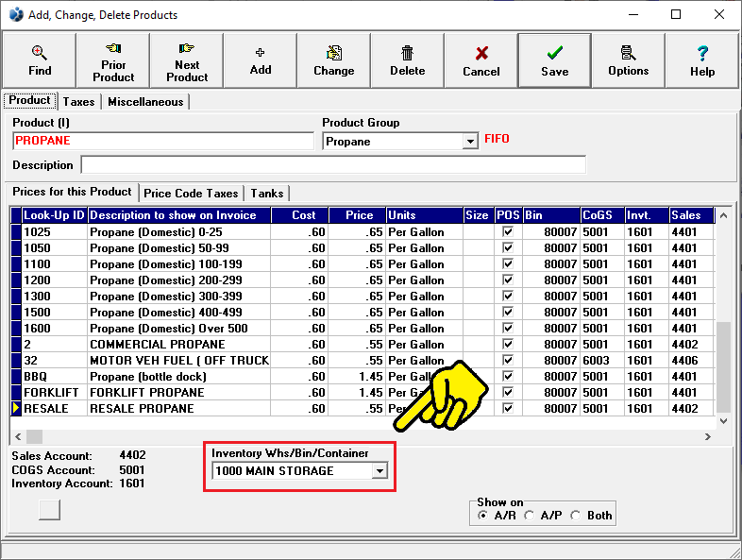Select the A/P radio button
This screenshot has height=560, width=742.
click(x=531, y=516)
